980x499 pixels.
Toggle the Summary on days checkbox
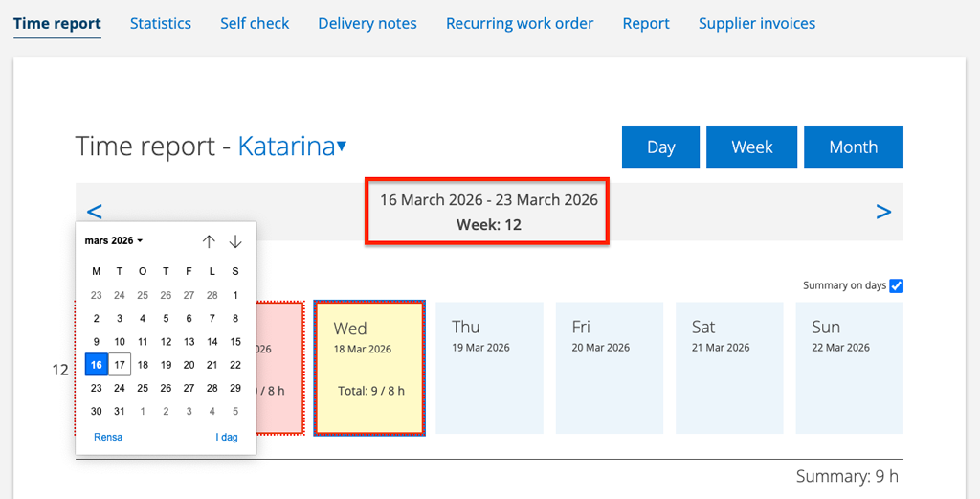click(x=896, y=285)
